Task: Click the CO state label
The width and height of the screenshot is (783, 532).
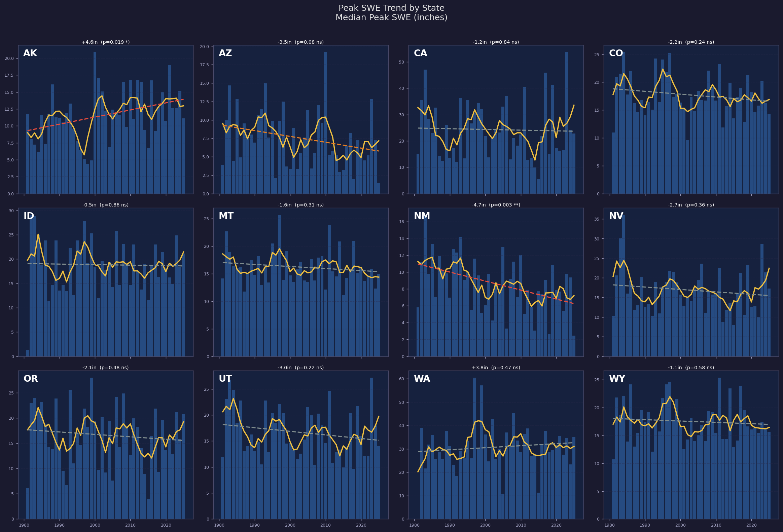Action: [616, 53]
